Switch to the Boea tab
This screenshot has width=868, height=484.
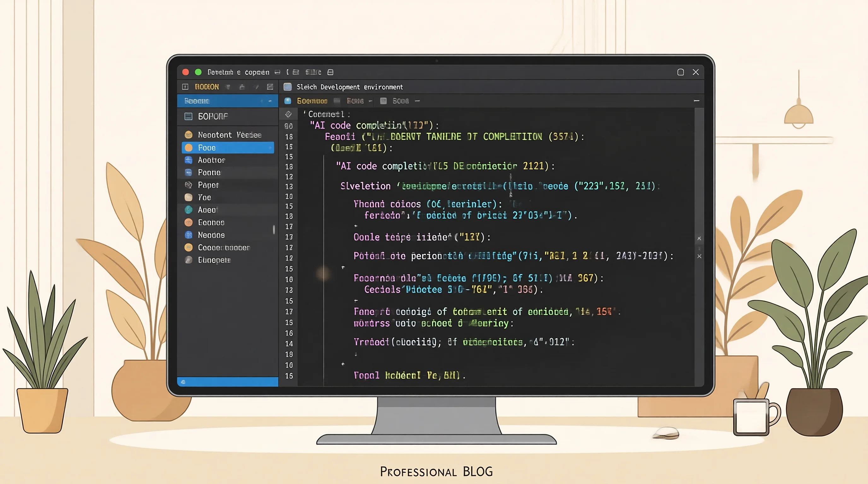400,101
